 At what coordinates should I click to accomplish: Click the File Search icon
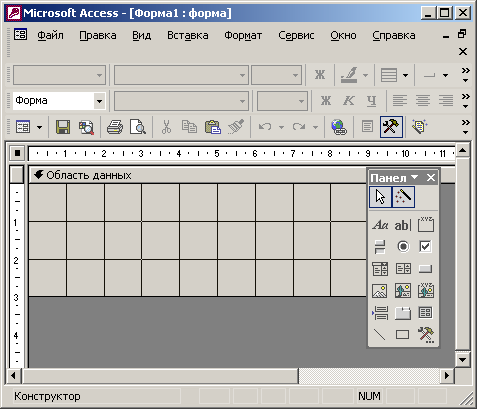86,127
